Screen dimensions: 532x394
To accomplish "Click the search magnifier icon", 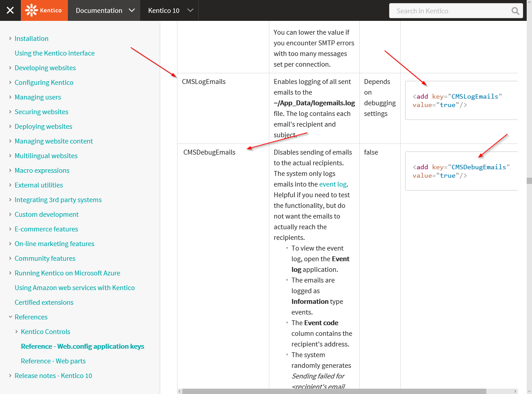I will click(x=515, y=10).
